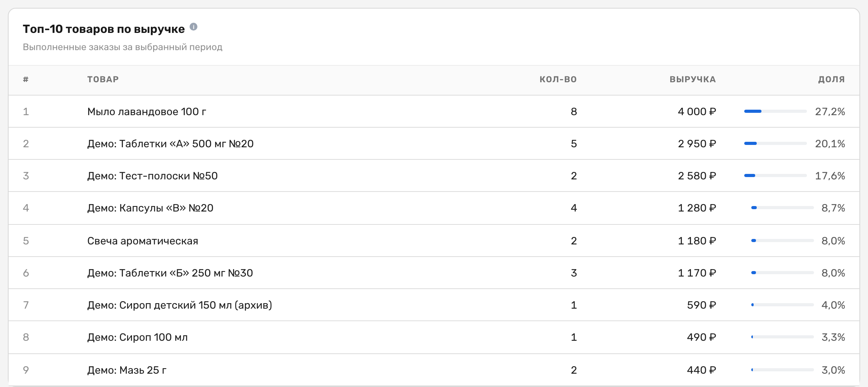Click the Свеча ароматическая product name
The height and width of the screenshot is (387, 868).
pyautogui.click(x=143, y=241)
